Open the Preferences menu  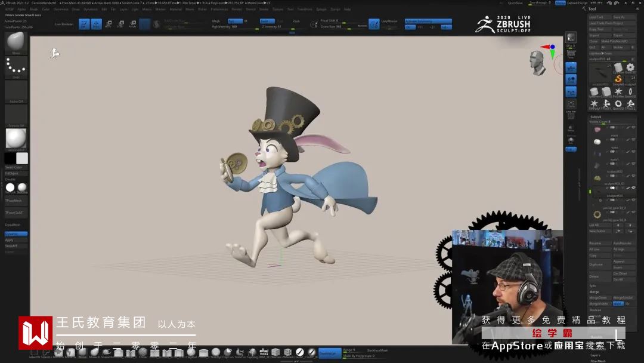click(x=219, y=9)
